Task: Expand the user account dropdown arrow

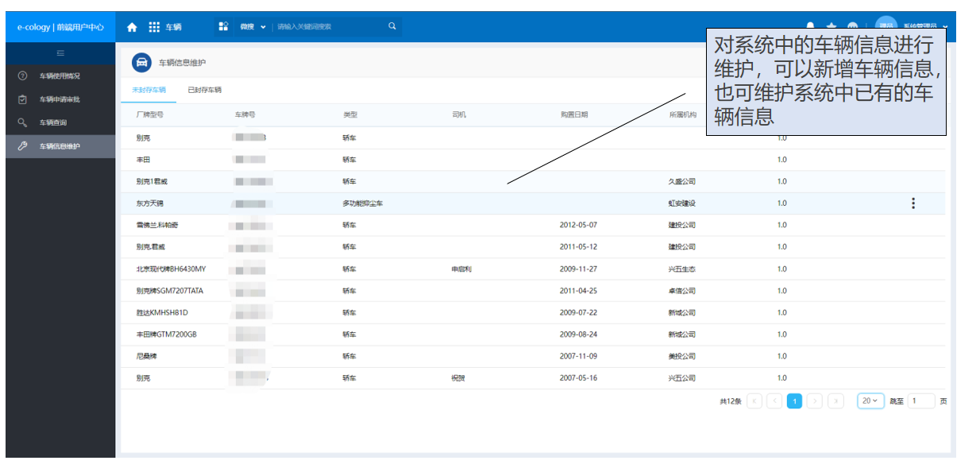Action: [x=946, y=27]
